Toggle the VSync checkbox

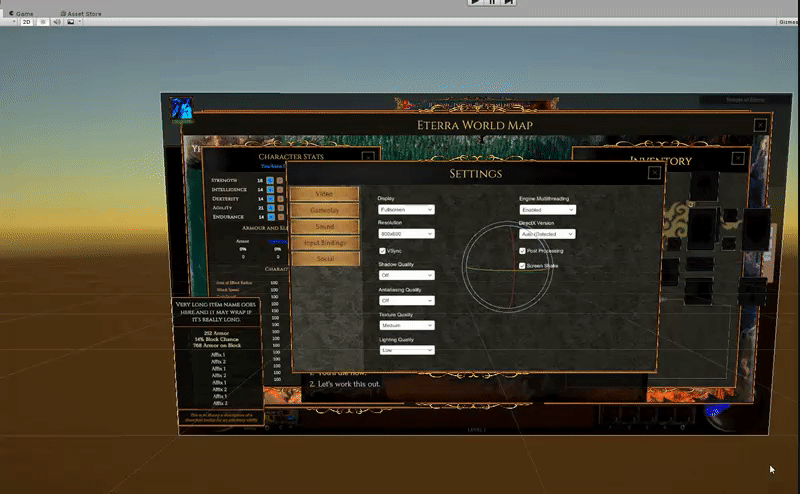coord(382,251)
